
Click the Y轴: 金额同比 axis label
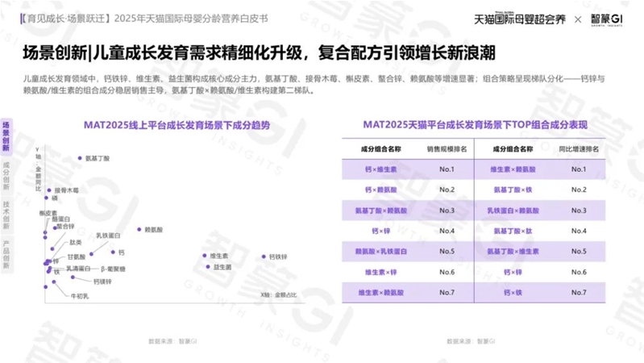[38, 169]
